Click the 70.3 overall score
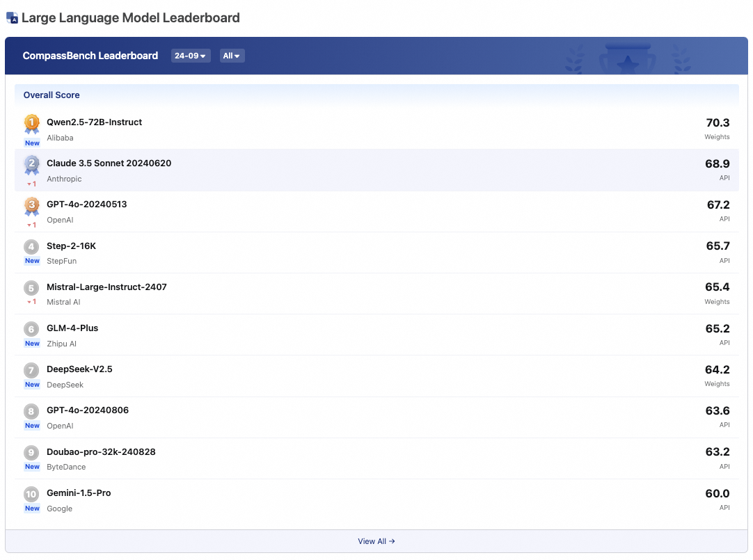Image resolution: width=753 pixels, height=560 pixels. [x=718, y=123]
